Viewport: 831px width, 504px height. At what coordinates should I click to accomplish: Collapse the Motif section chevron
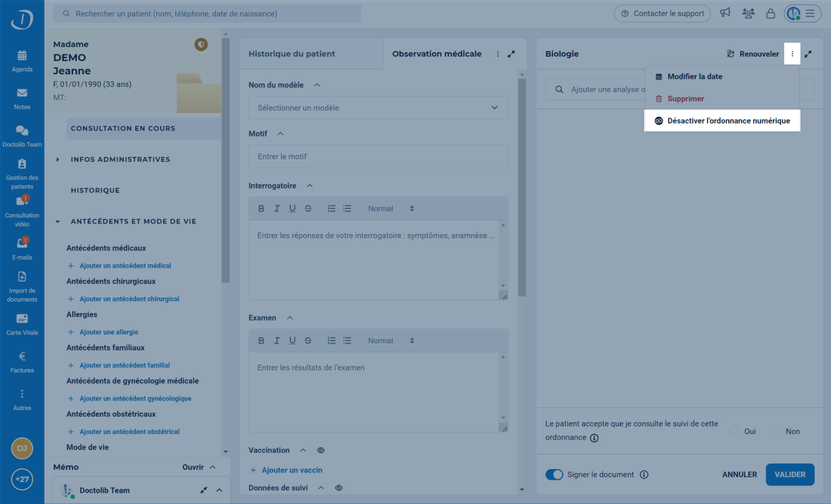280,134
